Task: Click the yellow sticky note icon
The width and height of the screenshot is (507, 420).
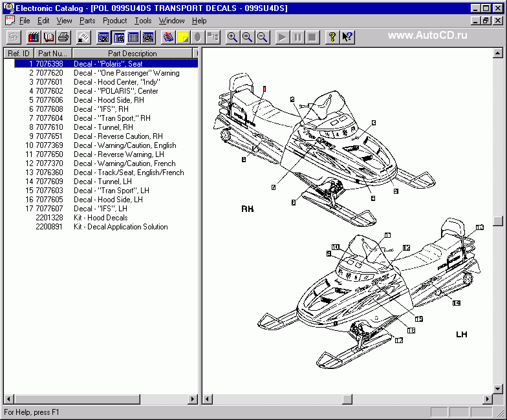Action: tap(183, 37)
